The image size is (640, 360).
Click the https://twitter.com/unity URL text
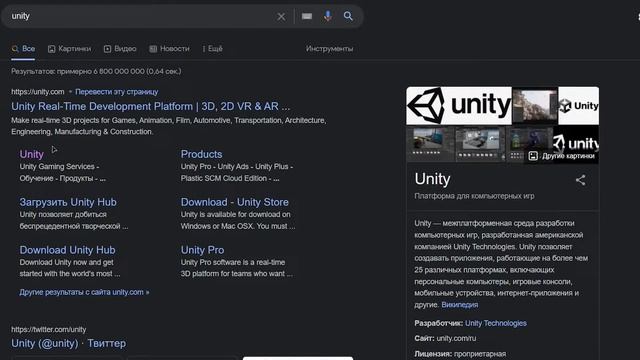pyautogui.click(x=49, y=329)
